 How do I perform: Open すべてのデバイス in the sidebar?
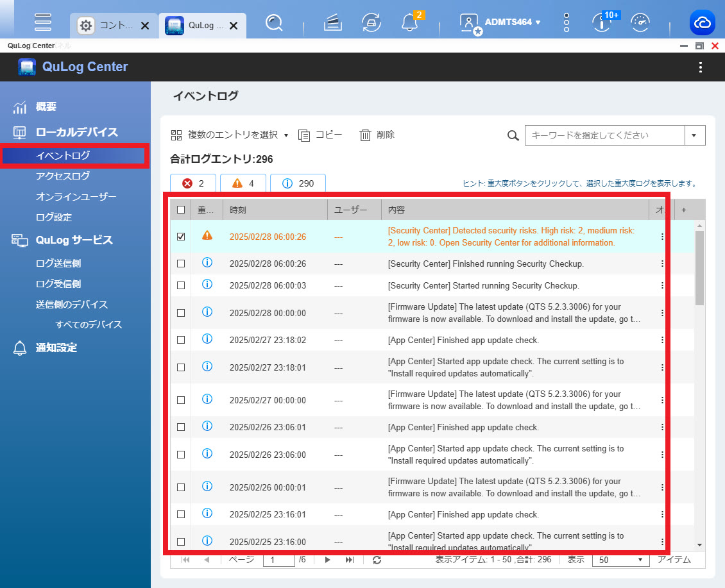89,324
